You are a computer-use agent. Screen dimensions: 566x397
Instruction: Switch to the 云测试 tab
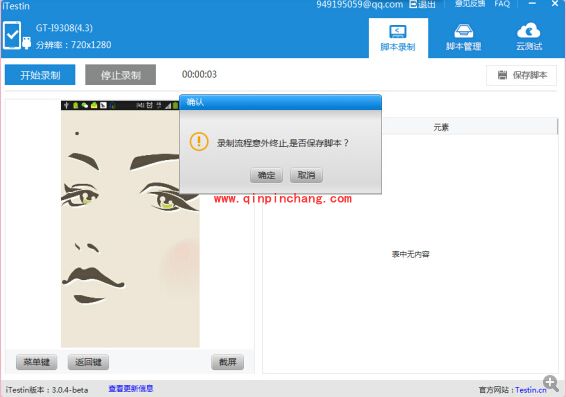(529, 38)
